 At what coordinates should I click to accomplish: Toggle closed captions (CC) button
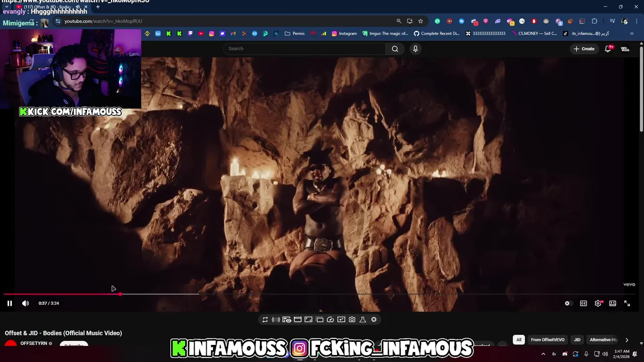tap(583, 303)
